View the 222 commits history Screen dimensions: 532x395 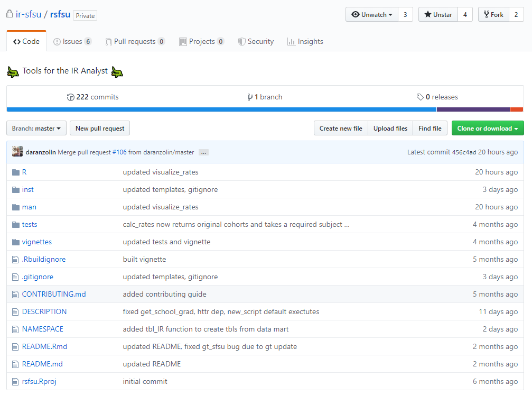pos(92,97)
